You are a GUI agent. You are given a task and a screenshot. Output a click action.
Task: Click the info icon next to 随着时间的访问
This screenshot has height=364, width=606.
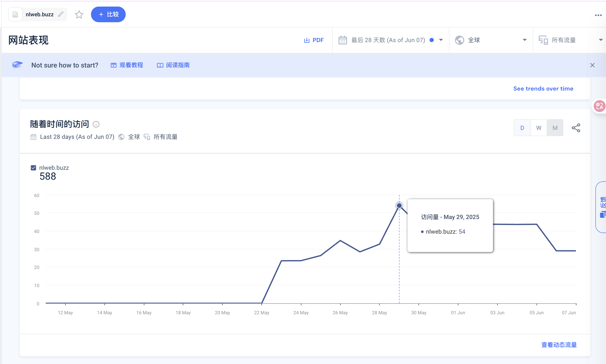tap(96, 124)
